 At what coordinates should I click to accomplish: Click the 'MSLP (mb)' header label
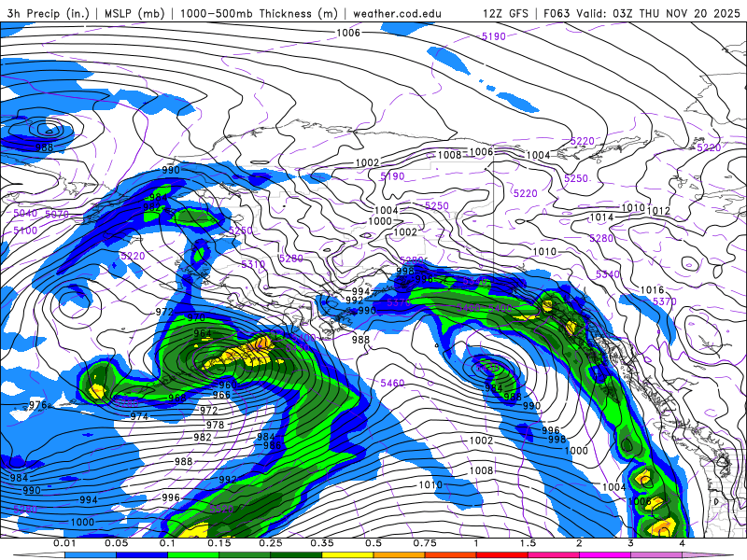tap(134, 13)
